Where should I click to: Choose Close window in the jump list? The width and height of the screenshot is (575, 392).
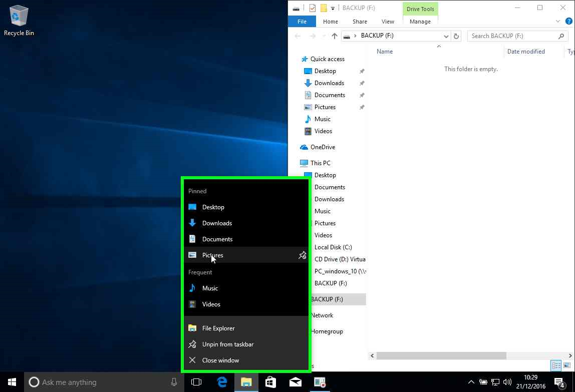(x=246, y=360)
